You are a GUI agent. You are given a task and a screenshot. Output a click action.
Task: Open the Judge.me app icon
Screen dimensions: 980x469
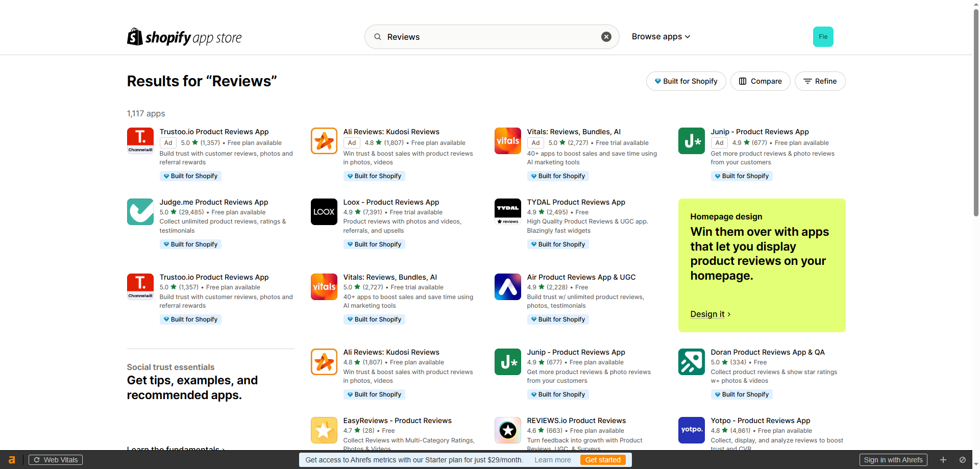click(x=140, y=212)
